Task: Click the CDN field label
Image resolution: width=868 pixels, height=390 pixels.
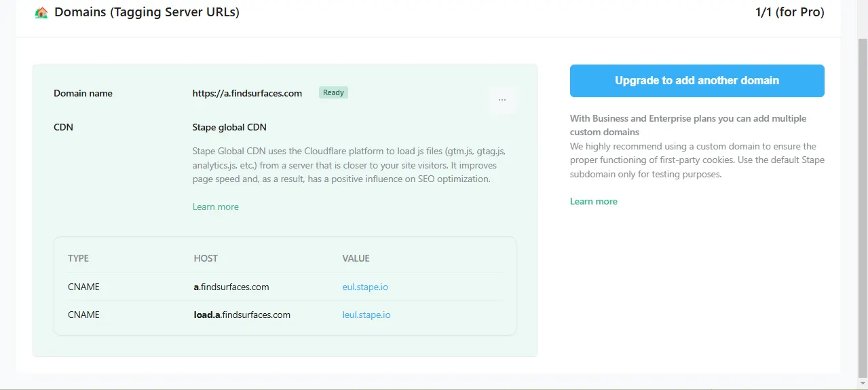Action: pyautogui.click(x=63, y=127)
